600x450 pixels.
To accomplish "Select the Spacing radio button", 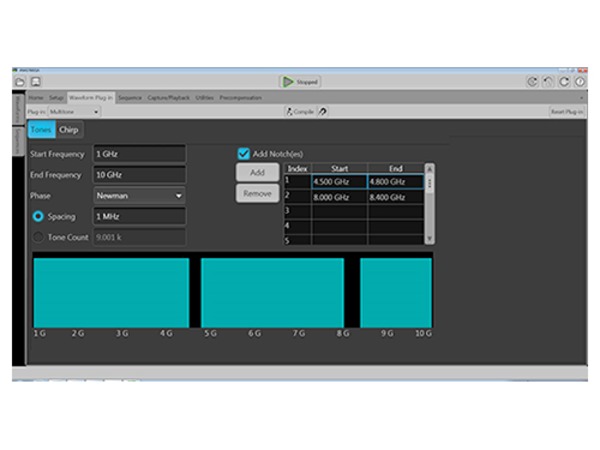I will click(x=39, y=216).
